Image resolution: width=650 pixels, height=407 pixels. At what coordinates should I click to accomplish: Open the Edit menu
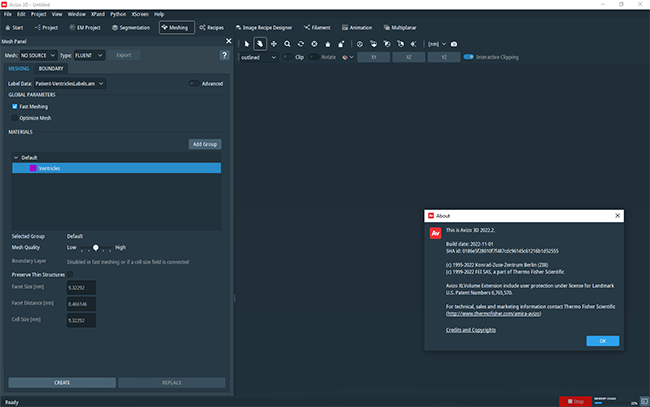[21, 14]
